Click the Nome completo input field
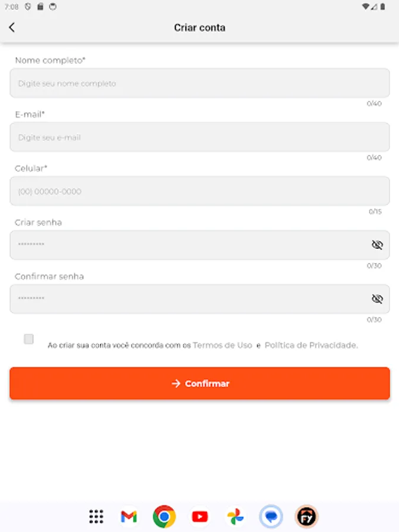This screenshot has width=399, height=532. click(x=199, y=83)
